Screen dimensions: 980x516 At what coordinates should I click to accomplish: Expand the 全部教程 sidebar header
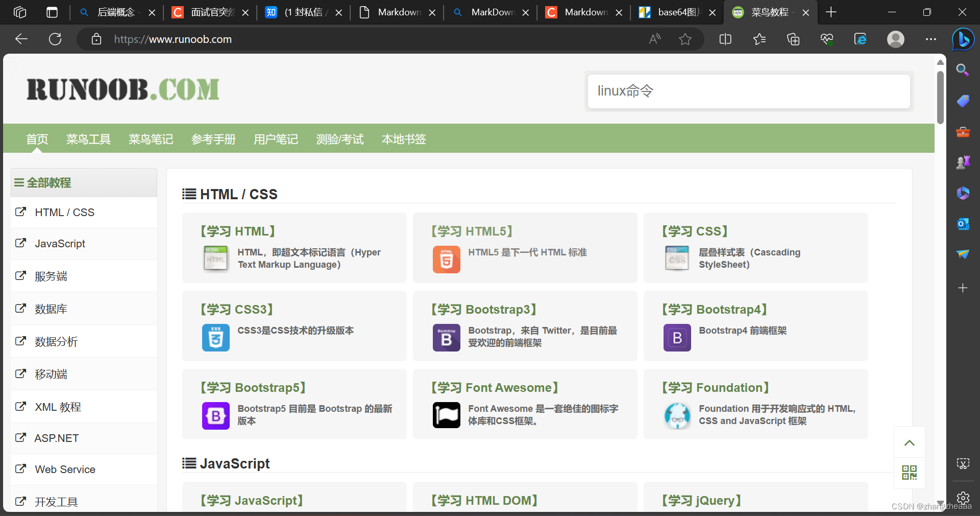click(x=84, y=182)
